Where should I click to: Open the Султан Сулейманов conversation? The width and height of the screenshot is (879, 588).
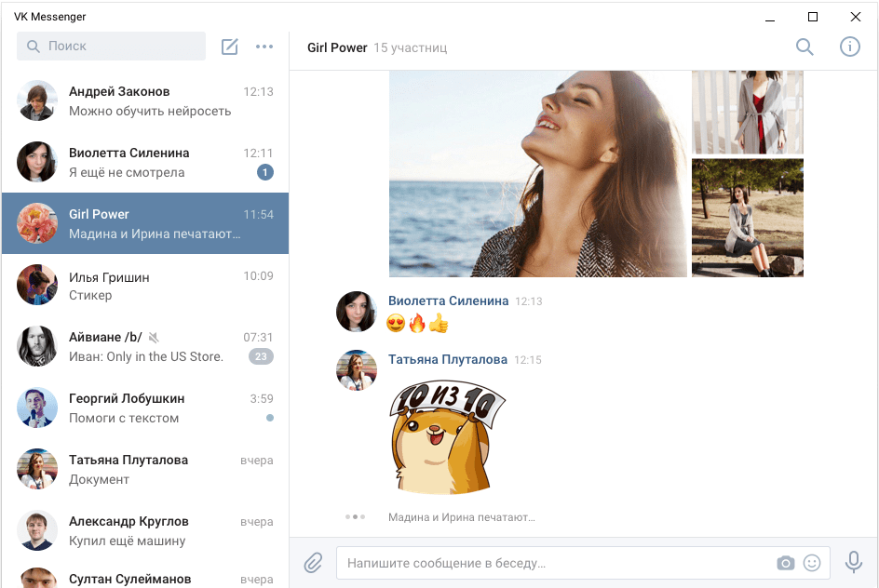click(145, 575)
